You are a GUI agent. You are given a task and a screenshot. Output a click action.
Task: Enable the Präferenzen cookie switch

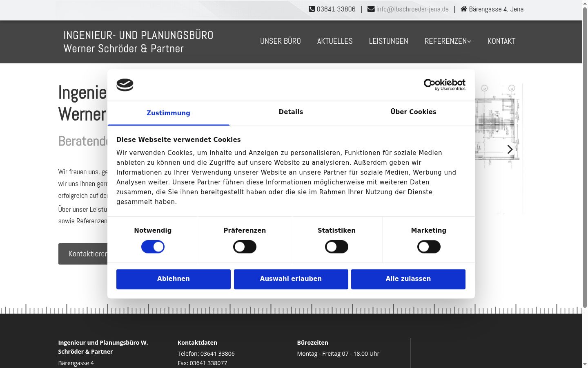[245, 247]
